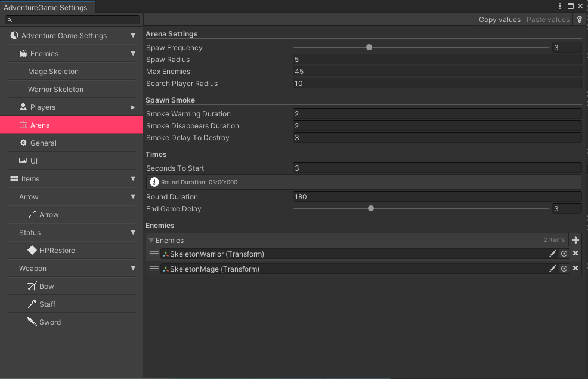
Task: Click the Spaw Frequency numeric value field
Action: [x=567, y=47]
